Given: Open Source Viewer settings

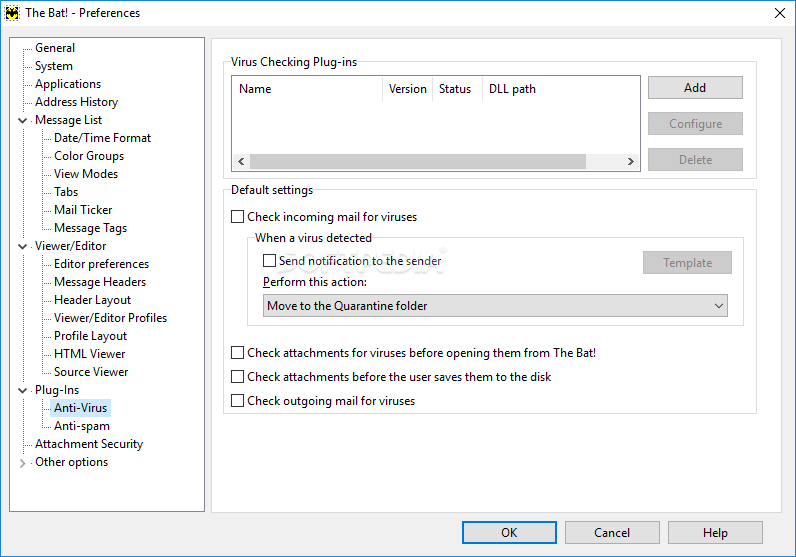Looking at the screenshot, I should 91,372.
